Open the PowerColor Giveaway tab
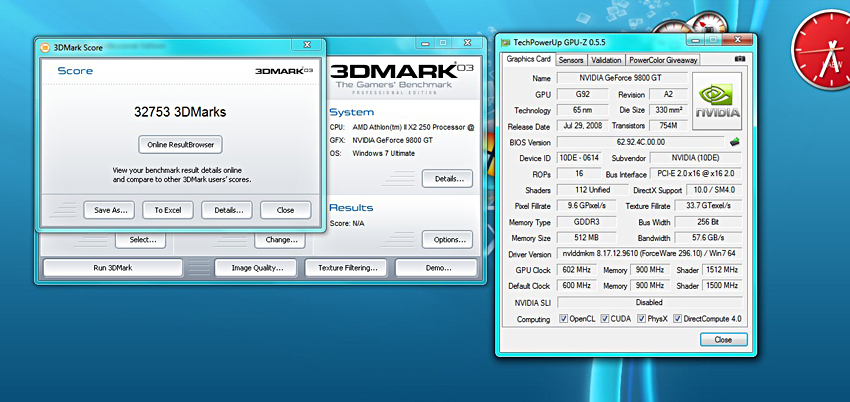 pos(663,60)
